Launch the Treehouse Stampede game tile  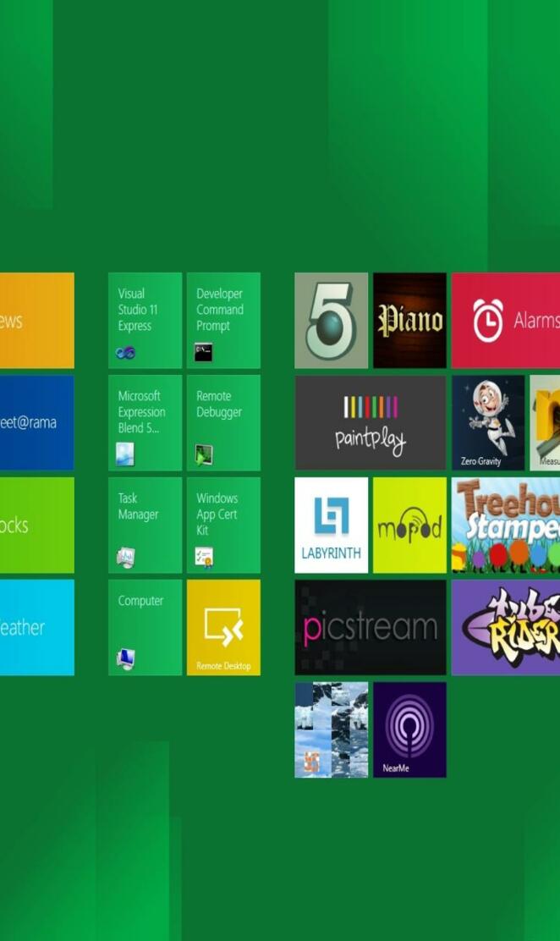click(505, 526)
